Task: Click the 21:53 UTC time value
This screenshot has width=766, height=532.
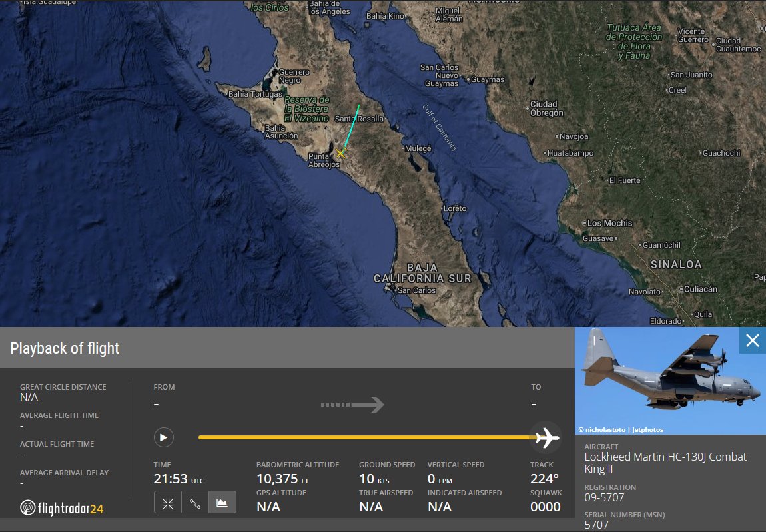Action: tap(179, 479)
